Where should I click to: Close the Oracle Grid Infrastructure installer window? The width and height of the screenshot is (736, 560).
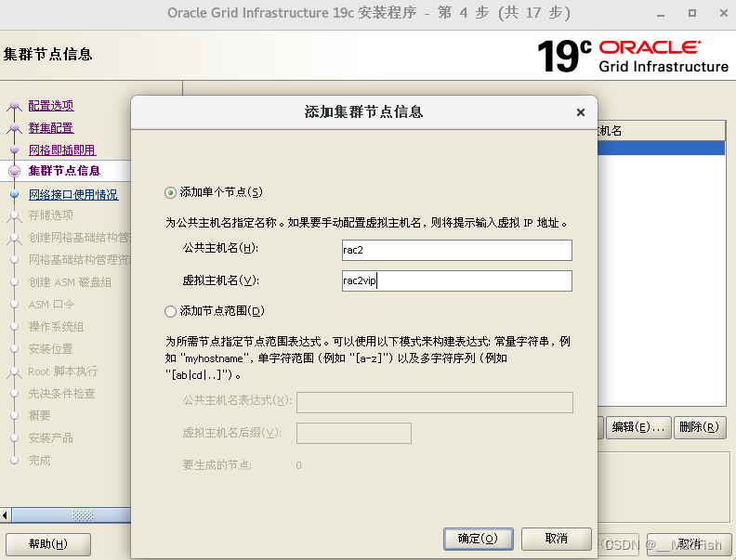(x=724, y=13)
